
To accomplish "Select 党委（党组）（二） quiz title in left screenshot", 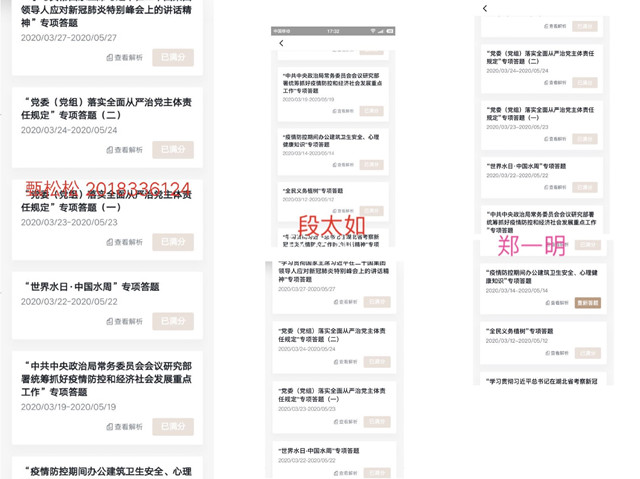I will [107, 109].
